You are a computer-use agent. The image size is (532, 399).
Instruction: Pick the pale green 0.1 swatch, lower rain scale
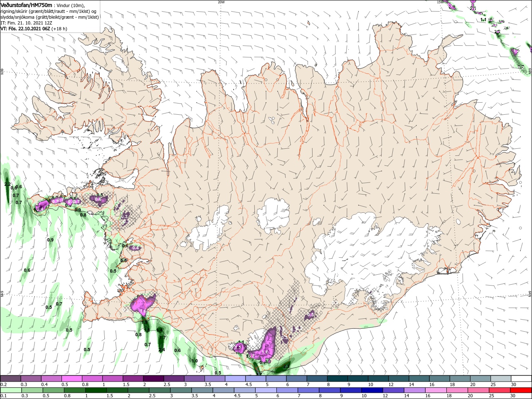click(10, 390)
